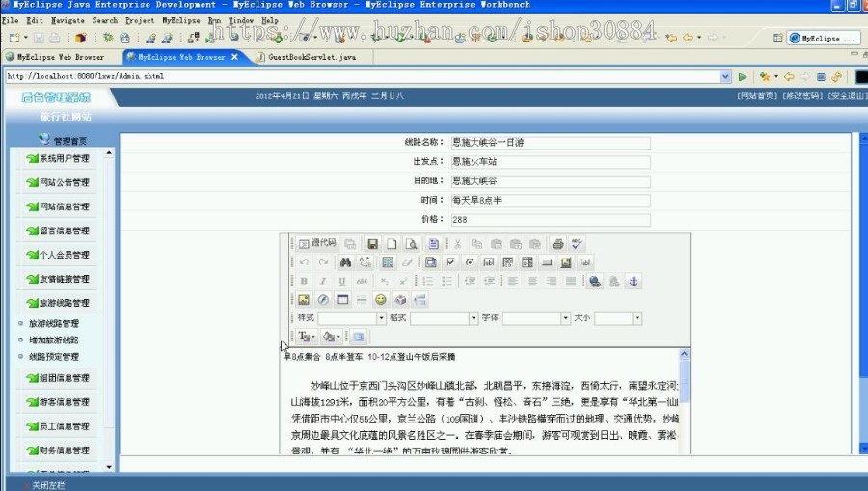Toggle underline formatting in editor

tap(342, 282)
